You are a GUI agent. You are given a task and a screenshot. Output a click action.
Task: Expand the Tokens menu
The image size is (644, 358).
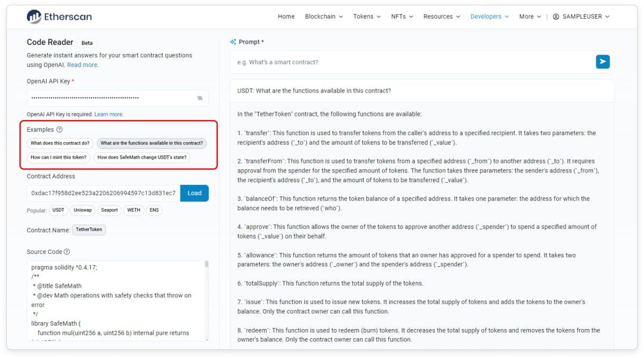[367, 17]
